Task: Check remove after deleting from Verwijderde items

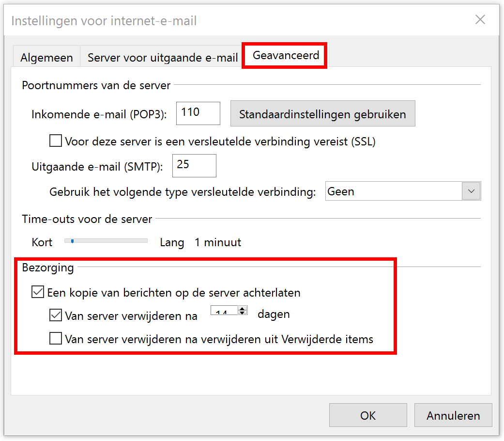Action: [56, 339]
